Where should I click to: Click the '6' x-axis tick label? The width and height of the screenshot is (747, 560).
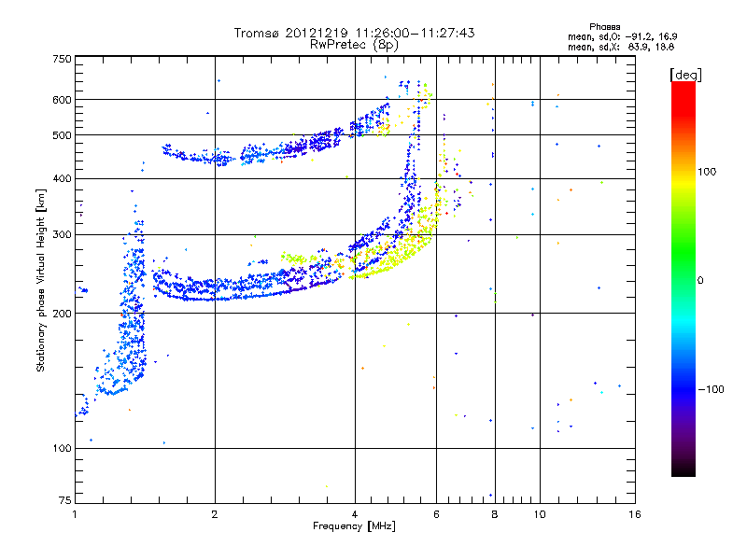point(436,514)
